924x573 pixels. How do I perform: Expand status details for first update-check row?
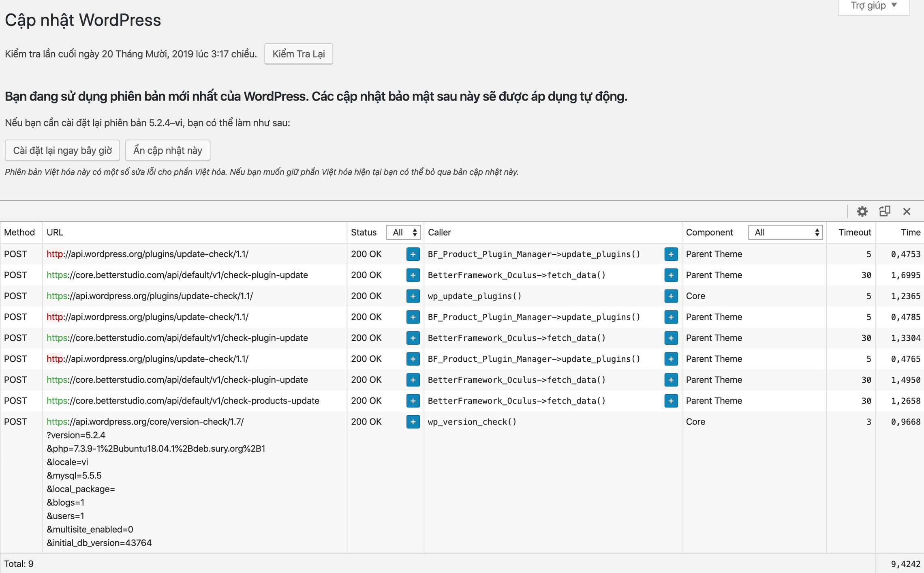coord(413,254)
